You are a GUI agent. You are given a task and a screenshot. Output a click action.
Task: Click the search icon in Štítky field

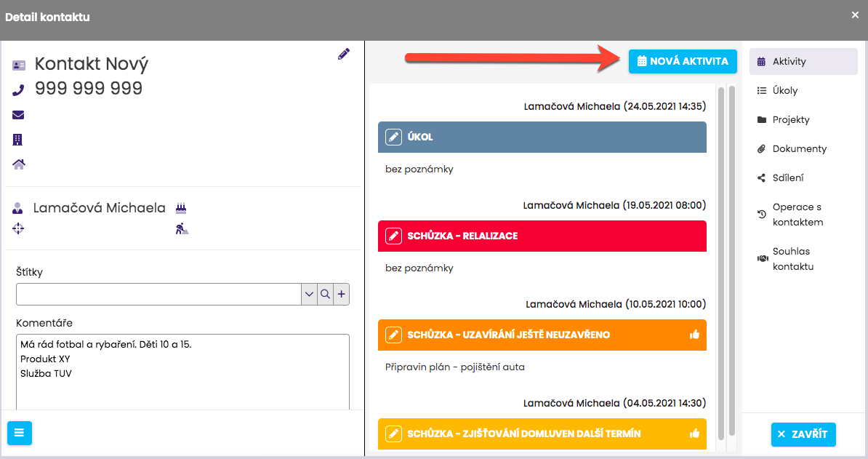[x=326, y=294]
